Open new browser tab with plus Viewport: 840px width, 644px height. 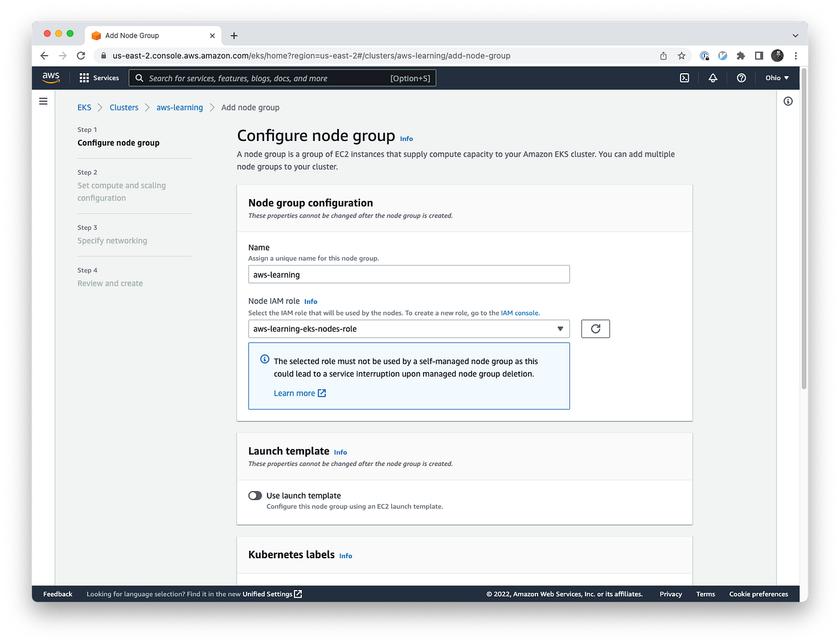coord(234,36)
